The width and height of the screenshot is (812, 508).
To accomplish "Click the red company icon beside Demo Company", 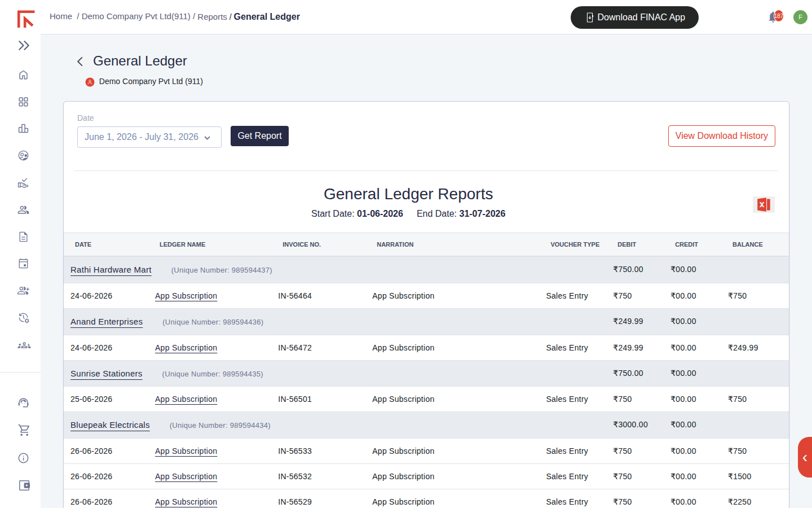I will click(x=90, y=82).
